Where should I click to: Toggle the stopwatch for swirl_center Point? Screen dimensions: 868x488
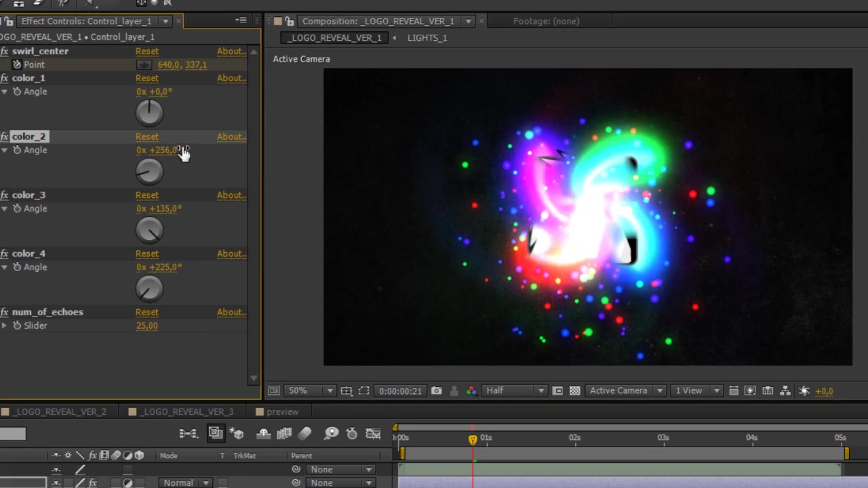click(17, 64)
